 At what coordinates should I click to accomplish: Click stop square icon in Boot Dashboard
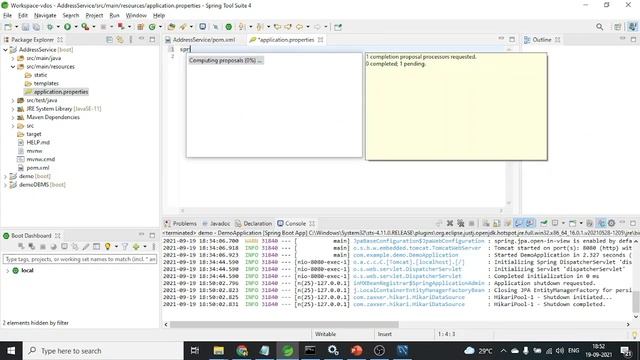coord(42,247)
